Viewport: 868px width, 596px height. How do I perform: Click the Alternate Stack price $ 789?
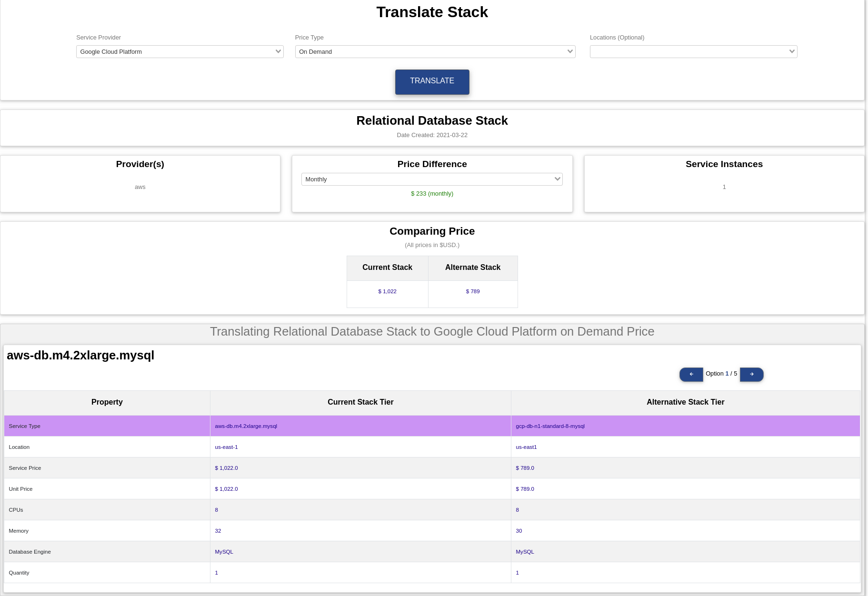[x=473, y=291]
